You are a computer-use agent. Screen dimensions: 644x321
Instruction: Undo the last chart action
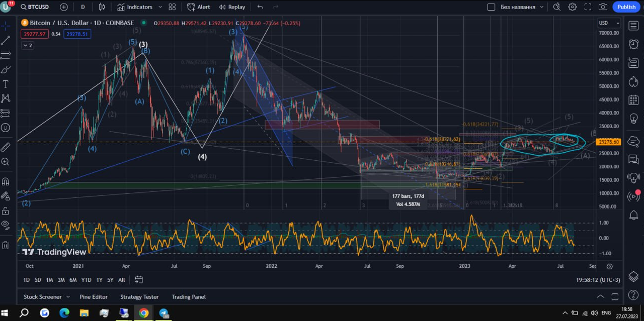[260, 7]
